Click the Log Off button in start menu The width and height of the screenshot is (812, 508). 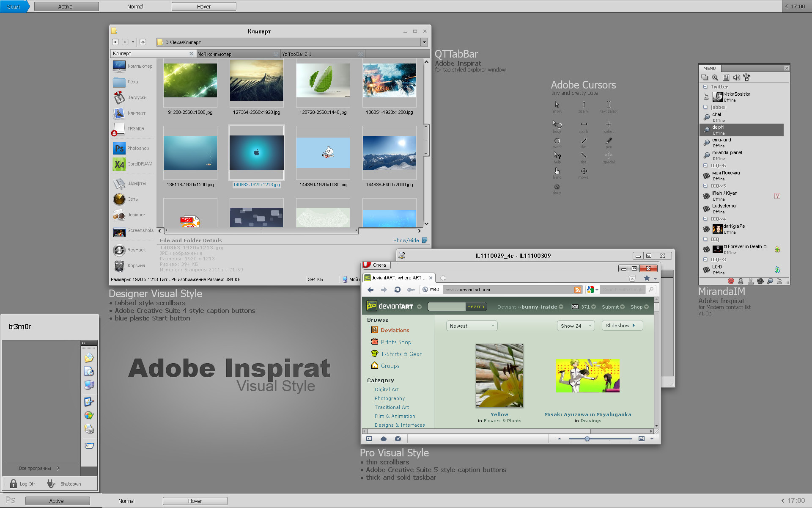(22, 483)
